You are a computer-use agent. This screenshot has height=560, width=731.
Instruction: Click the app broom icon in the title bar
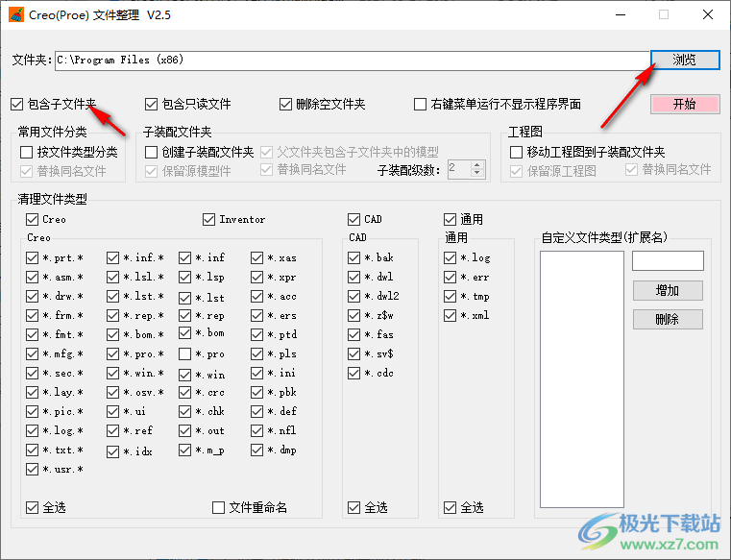(x=16, y=15)
